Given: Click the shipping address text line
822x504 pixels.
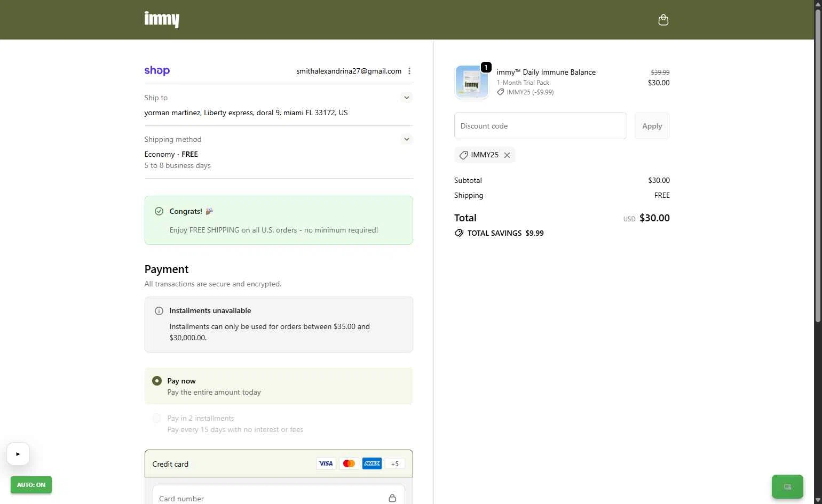Looking at the screenshot, I should (246, 113).
